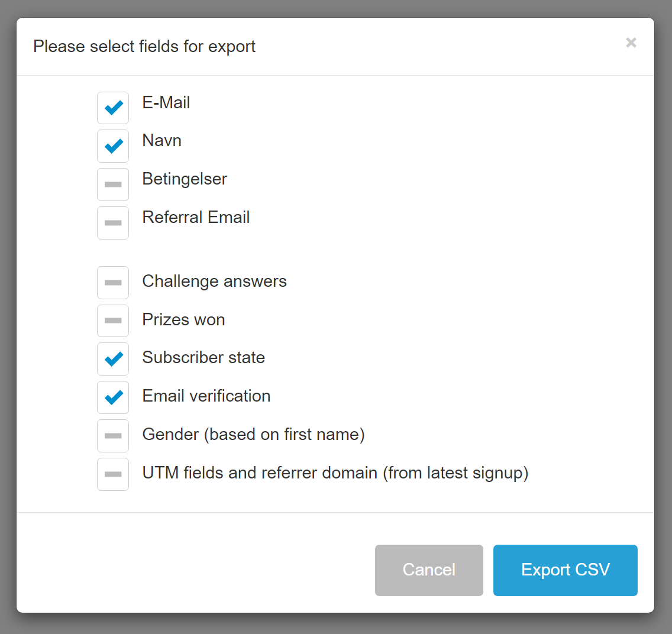Click the 'Gender (based on first name)' label text
672x634 pixels.
253,435
